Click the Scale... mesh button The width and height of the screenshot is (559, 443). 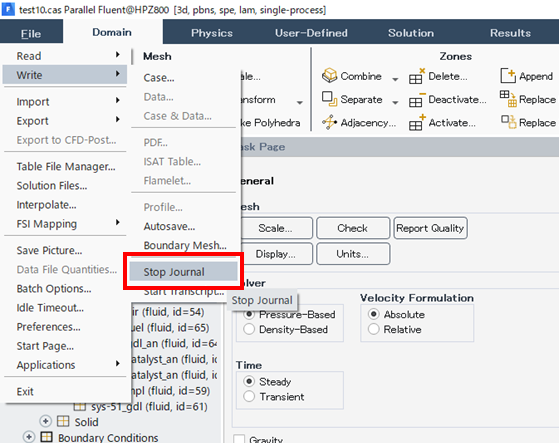tap(277, 228)
